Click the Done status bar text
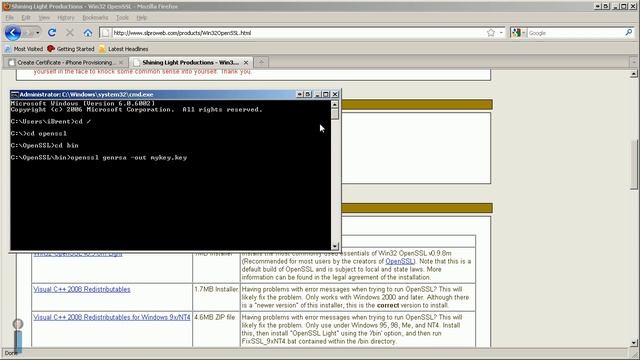 click(x=11, y=353)
